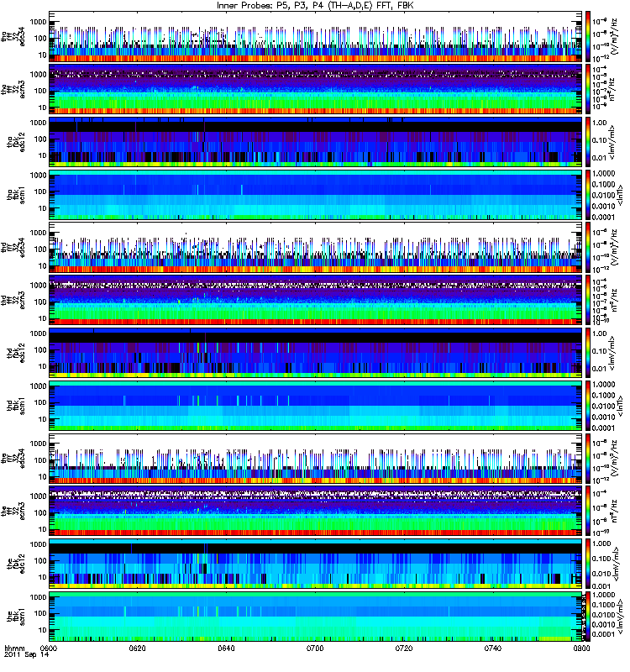Click inside the tha scm3 FFT spectrogram
The image size is (630, 672).
click(x=316, y=90)
